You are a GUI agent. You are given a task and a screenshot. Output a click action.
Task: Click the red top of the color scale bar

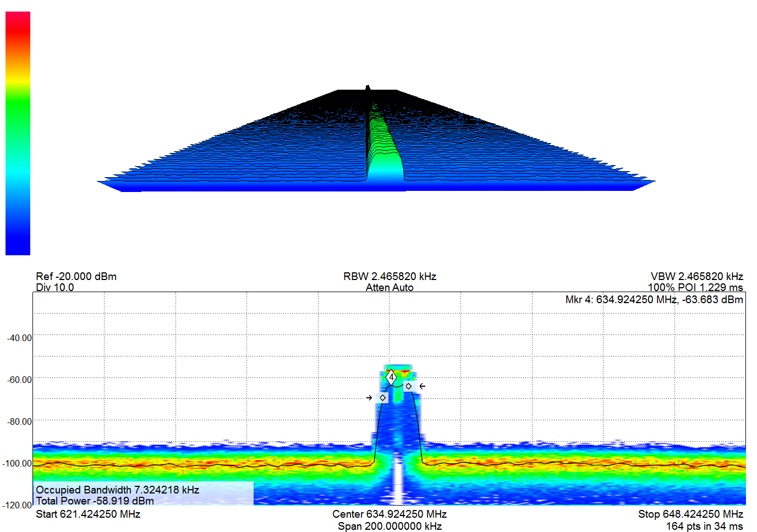pos(18,22)
